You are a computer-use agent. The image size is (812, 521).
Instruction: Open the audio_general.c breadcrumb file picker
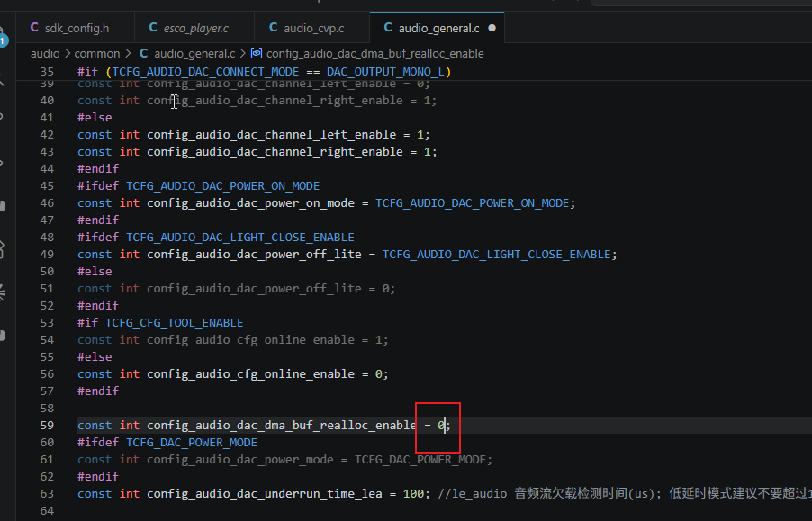(194, 53)
